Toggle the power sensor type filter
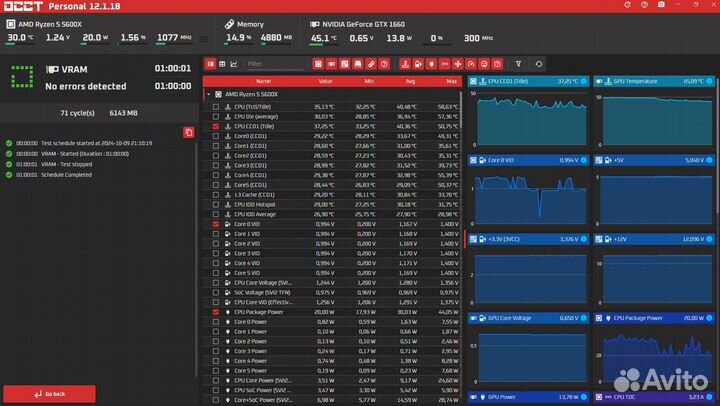The image size is (720, 406). [431, 64]
